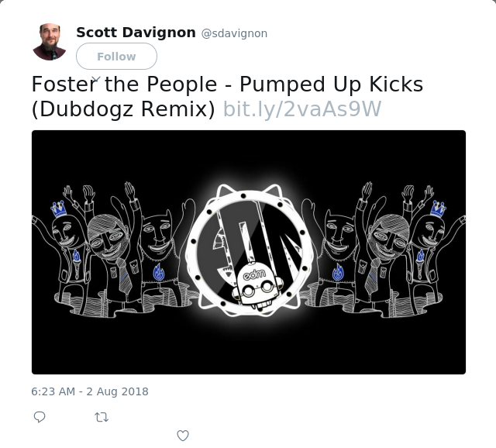Click the @sdavignon handle
Screen dimensions: 496x448
click(x=234, y=33)
